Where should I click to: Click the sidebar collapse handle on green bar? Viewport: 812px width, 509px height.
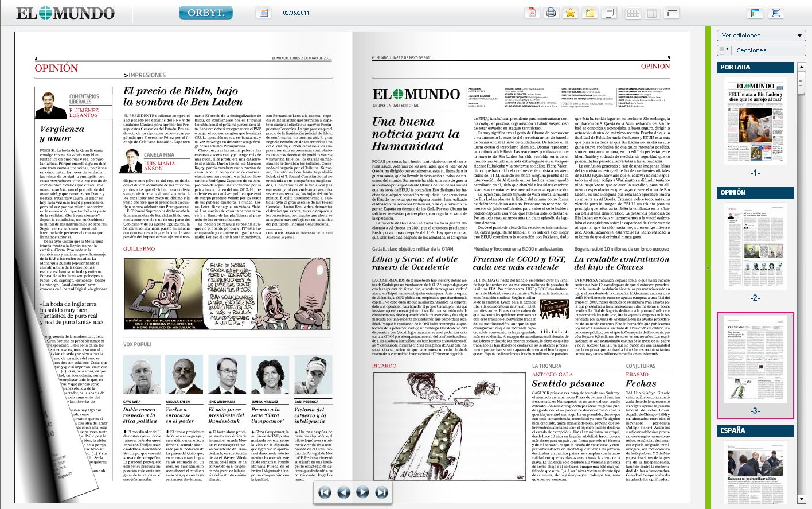[708, 267]
